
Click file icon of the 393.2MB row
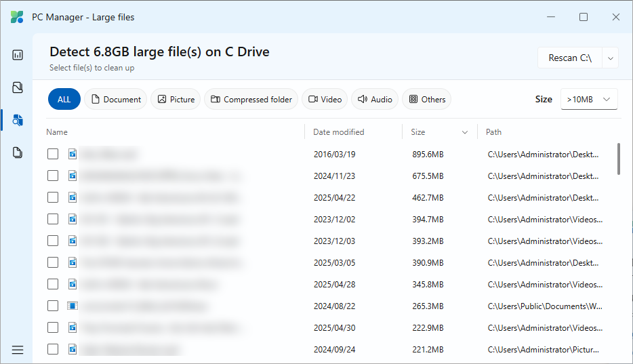73,241
